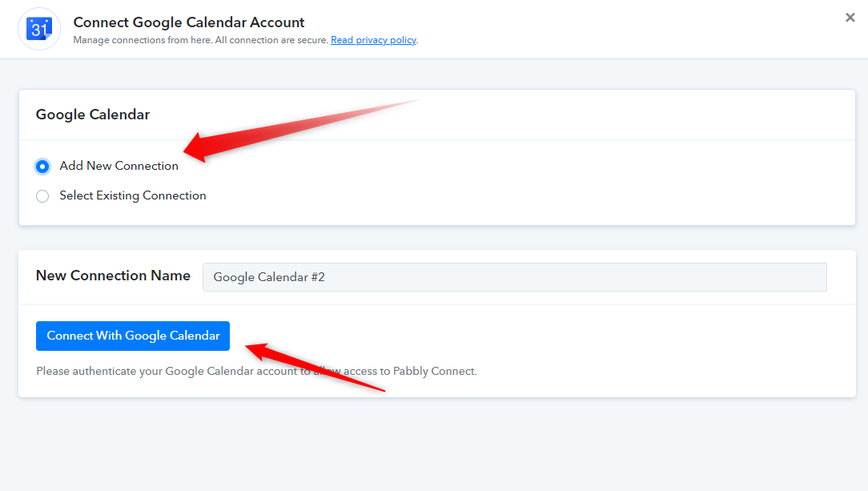Click the Select Existing Connection label text
This screenshot has width=868, height=491.
[x=133, y=195]
